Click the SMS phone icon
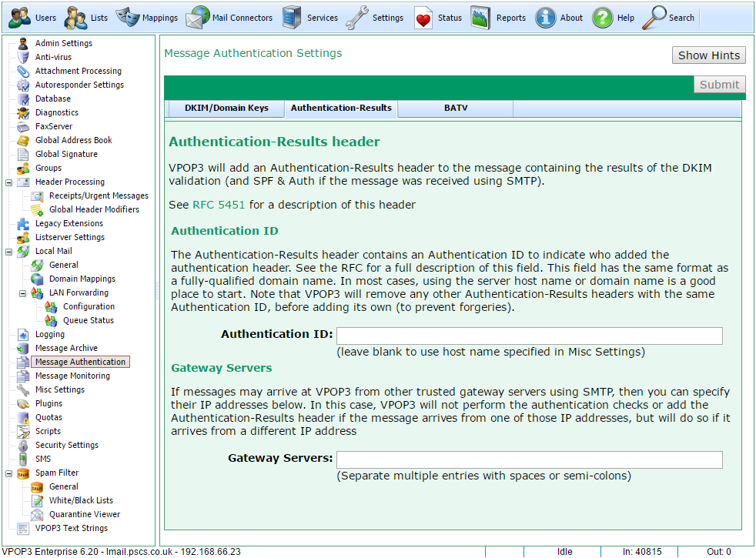This screenshot has width=756, height=558. (23, 459)
